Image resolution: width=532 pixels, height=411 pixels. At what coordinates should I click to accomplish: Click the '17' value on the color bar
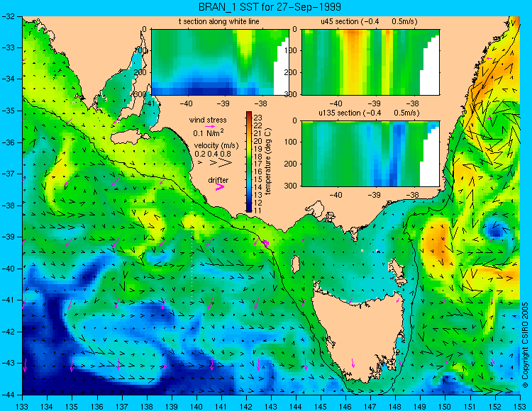coord(258,164)
